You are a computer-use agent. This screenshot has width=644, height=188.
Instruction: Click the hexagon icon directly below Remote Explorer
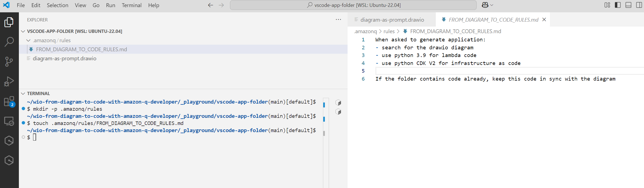9,141
